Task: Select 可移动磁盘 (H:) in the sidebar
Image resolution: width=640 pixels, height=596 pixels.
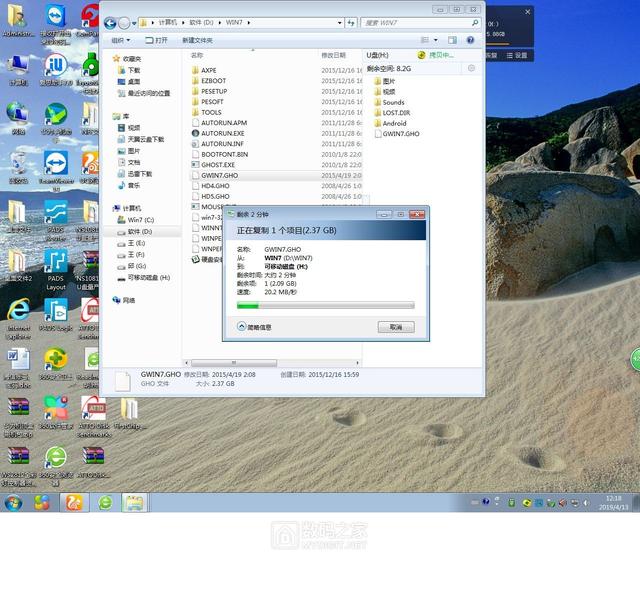Action: (148, 277)
